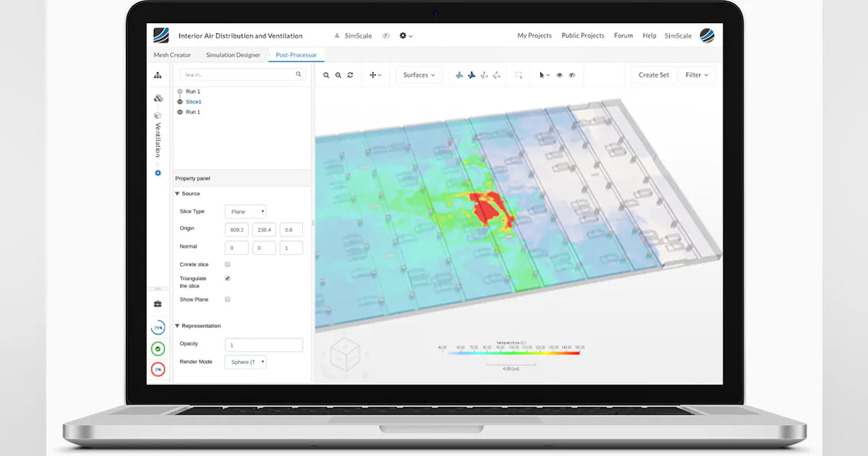This screenshot has height=456, width=868.
Task: Click the Opacity value field
Action: pos(264,345)
